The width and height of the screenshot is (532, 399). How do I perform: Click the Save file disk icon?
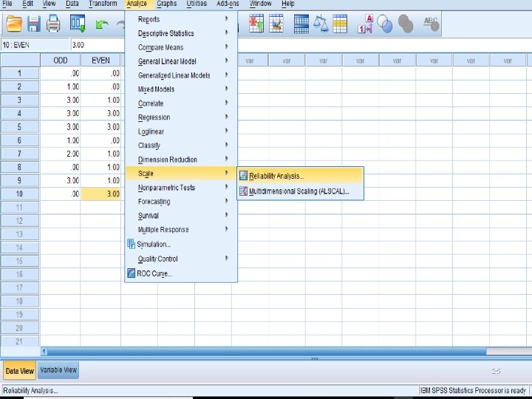pos(34,24)
